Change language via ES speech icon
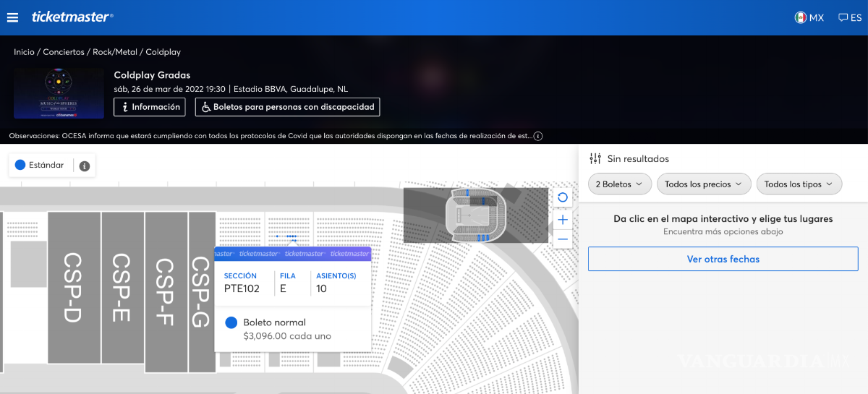 pyautogui.click(x=850, y=17)
